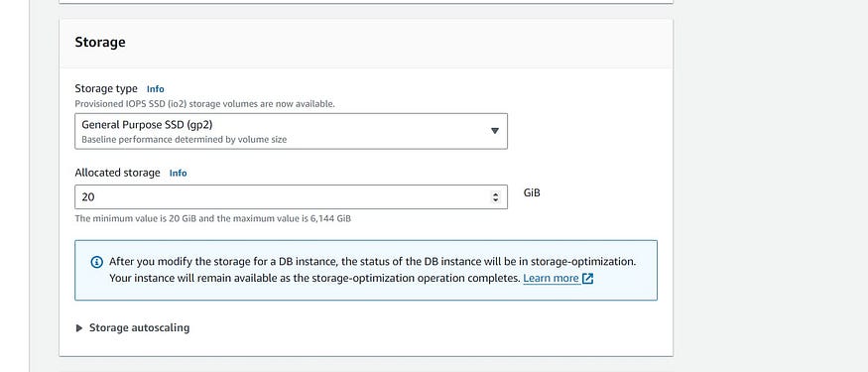This screenshot has width=868, height=372.
Task: Click the Info link beside Storage type
Action: 156,89
